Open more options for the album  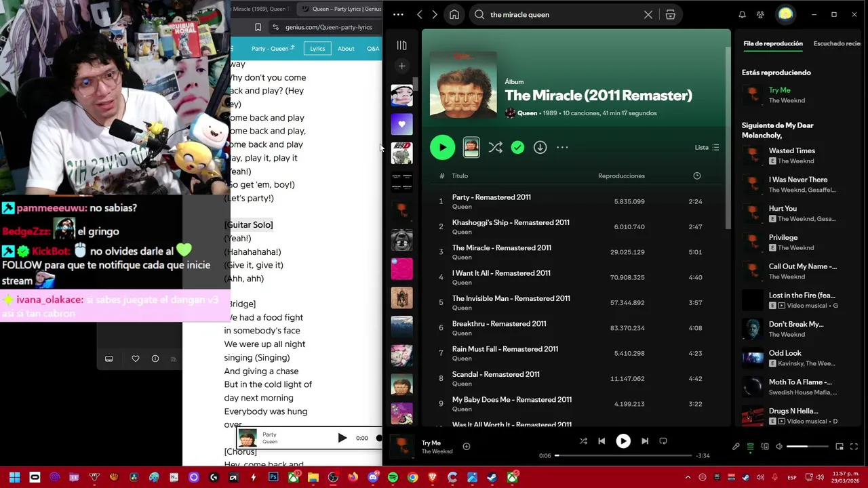[562, 147]
